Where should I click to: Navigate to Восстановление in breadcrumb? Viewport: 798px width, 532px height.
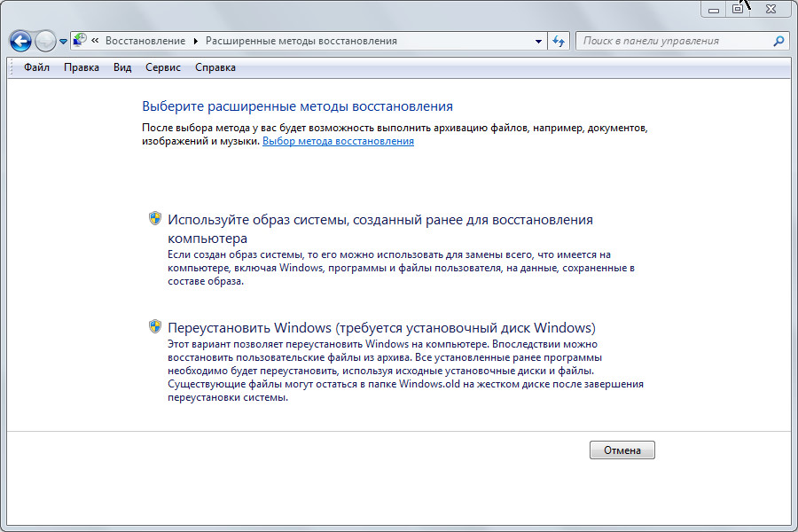(145, 41)
